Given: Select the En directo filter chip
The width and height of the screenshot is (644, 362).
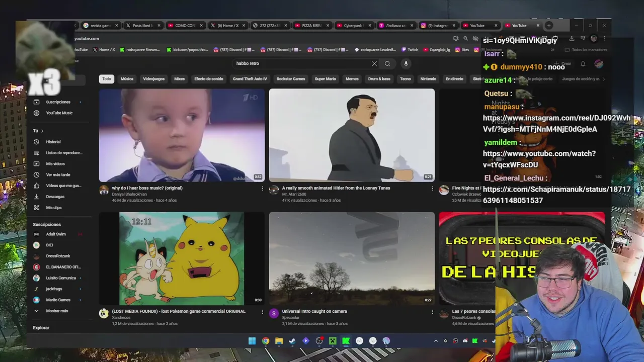Looking at the screenshot, I should [x=454, y=79].
